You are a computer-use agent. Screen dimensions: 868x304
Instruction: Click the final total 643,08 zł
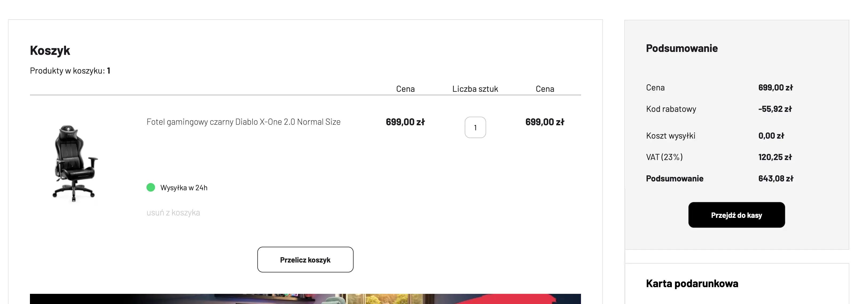point(775,178)
